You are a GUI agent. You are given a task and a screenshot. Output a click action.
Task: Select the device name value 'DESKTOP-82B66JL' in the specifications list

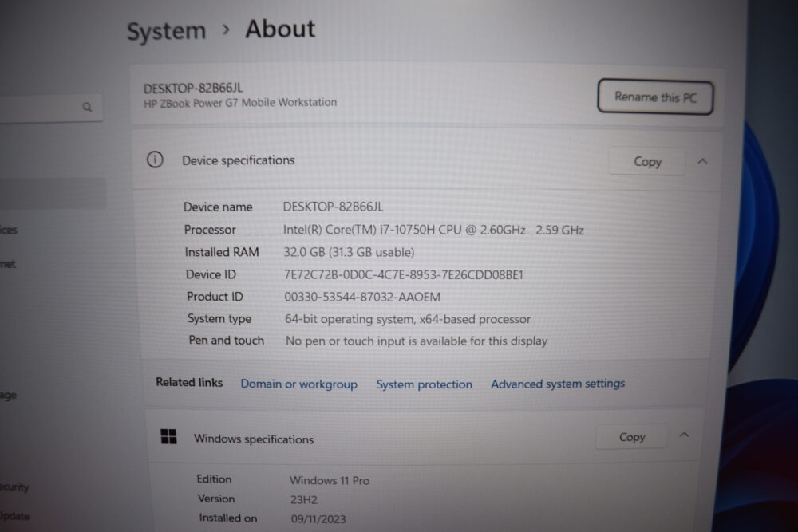(x=333, y=207)
